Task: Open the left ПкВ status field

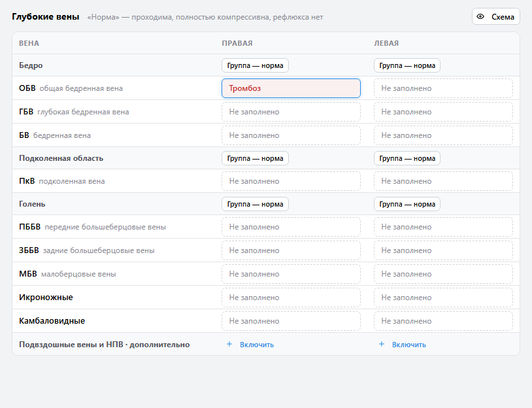Action: [x=444, y=181]
